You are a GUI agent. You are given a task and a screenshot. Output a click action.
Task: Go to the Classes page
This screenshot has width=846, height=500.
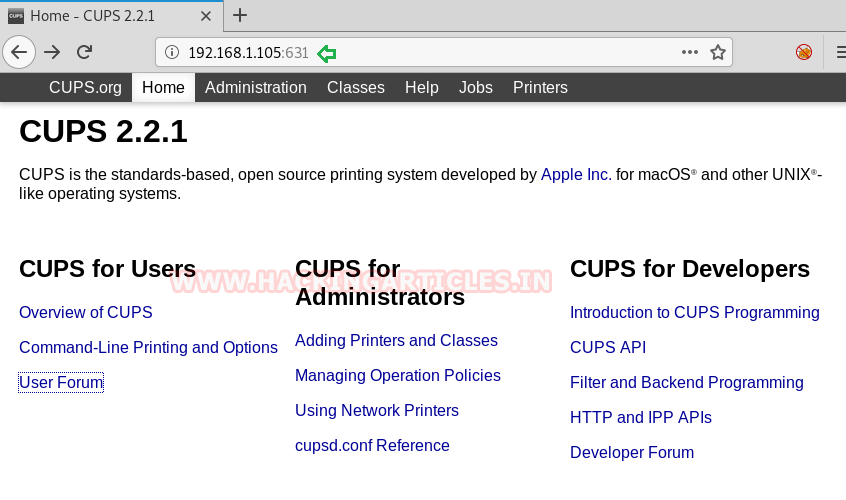point(356,87)
